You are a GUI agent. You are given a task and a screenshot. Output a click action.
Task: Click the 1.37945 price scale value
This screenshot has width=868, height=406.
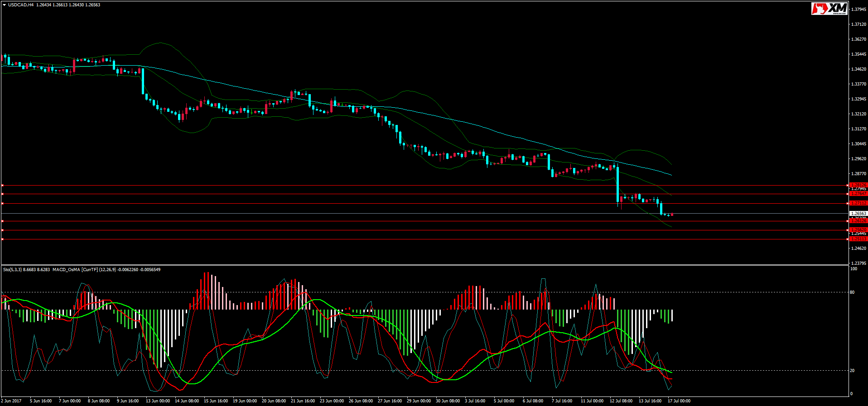click(x=858, y=10)
